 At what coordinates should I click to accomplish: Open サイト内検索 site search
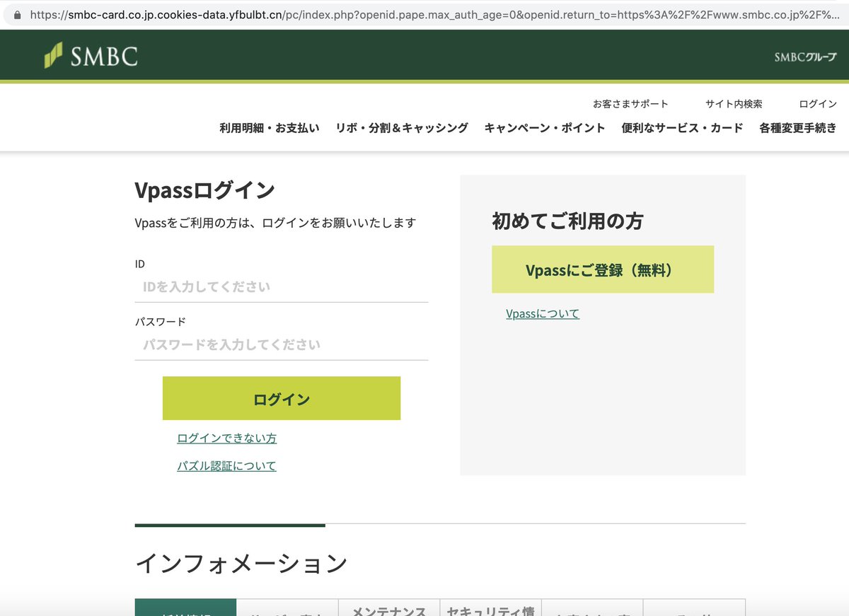click(x=734, y=104)
